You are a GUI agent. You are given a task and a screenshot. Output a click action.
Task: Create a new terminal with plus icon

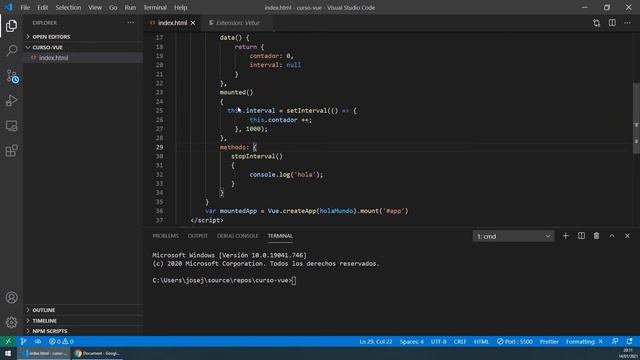[565, 236]
